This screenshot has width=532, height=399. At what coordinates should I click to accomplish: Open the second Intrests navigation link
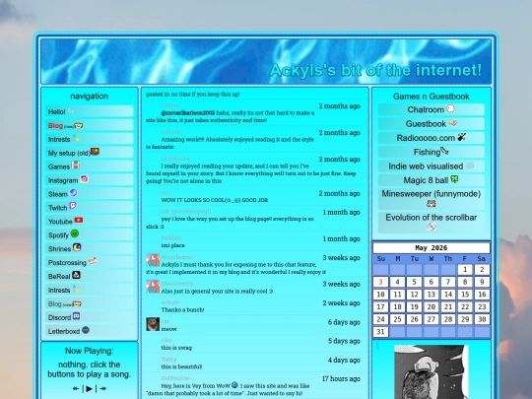coord(90,290)
